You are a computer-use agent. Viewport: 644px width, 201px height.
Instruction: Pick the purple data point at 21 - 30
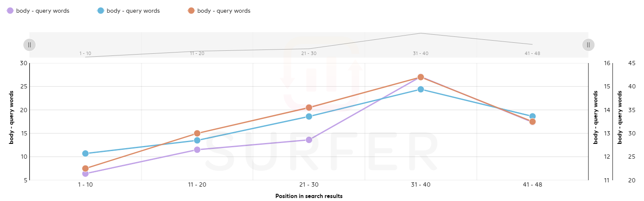coord(309,140)
